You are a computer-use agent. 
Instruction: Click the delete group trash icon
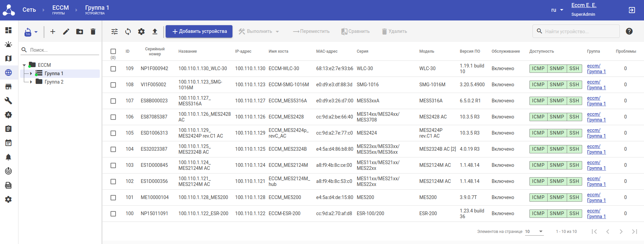(x=93, y=32)
